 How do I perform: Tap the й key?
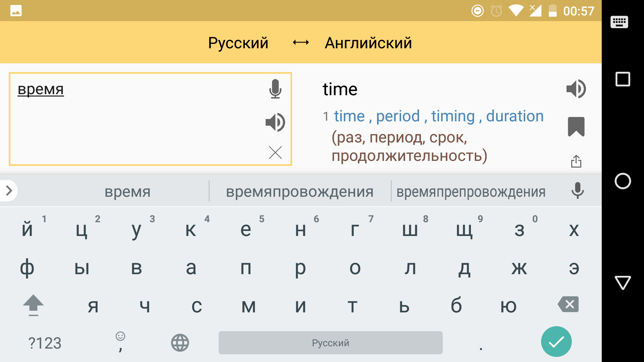pyautogui.click(x=28, y=230)
